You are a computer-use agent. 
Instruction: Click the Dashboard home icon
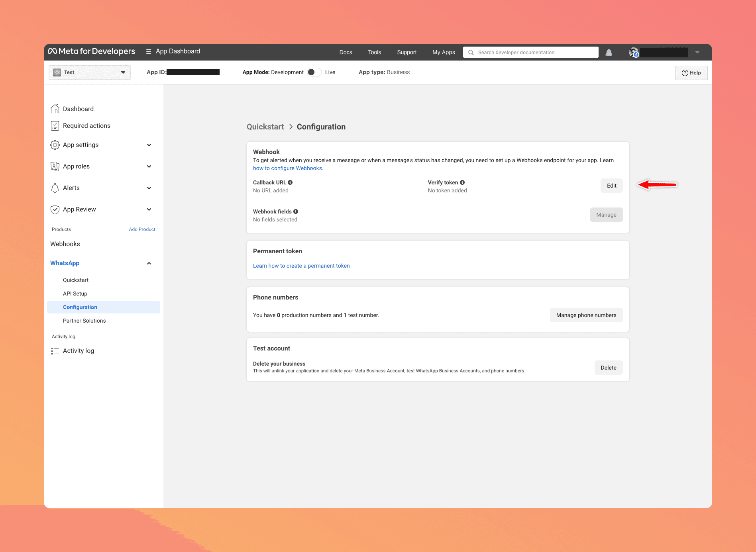pos(55,109)
